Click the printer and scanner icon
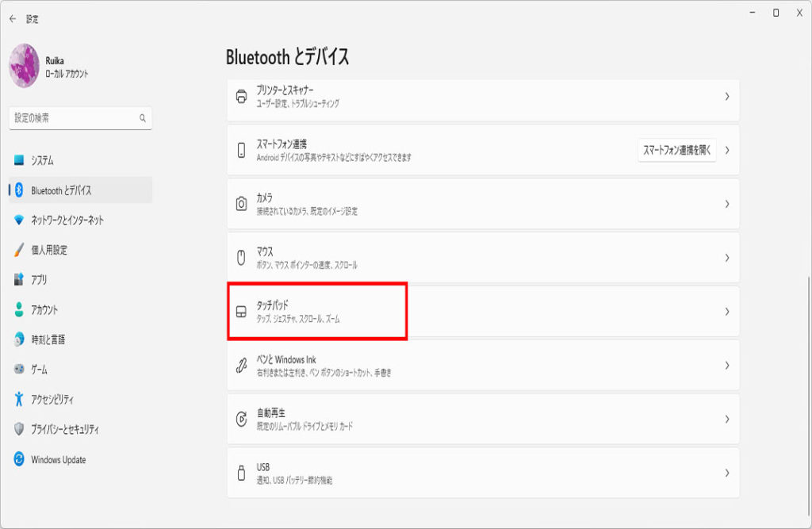This screenshot has width=812, height=529. [242, 97]
